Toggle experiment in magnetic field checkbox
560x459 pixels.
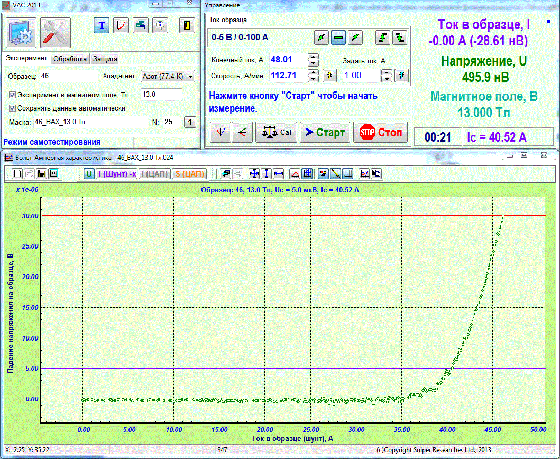(x=12, y=95)
